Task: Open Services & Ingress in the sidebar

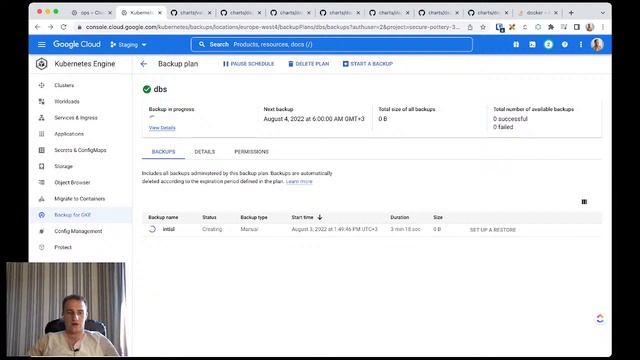Action: pos(76,118)
